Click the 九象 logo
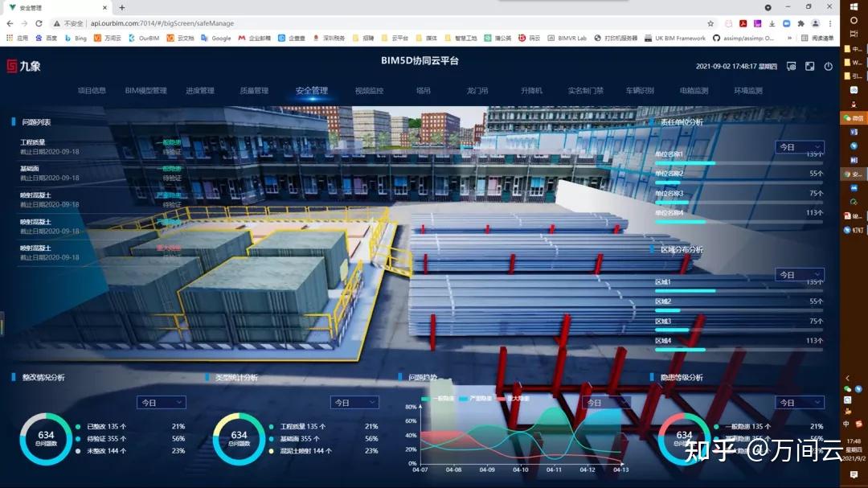The width and height of the screenshot is (868, 488). [24, 66]
